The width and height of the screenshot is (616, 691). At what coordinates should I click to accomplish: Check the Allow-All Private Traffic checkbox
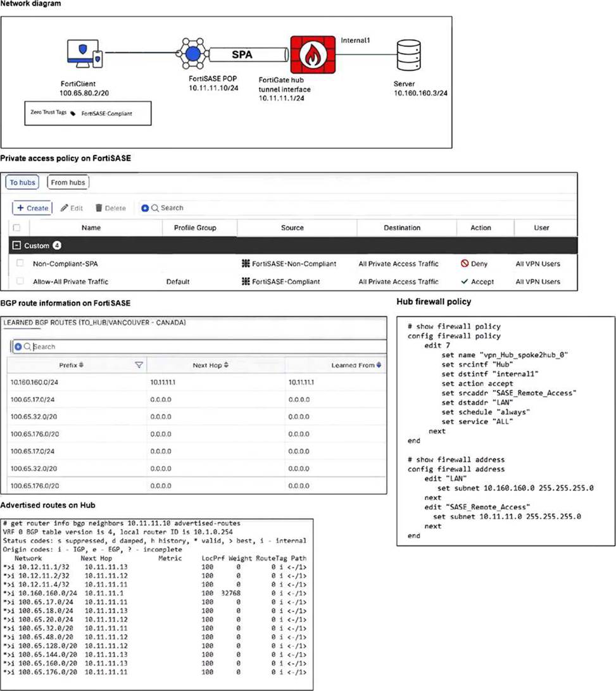[x=20, y=282]
